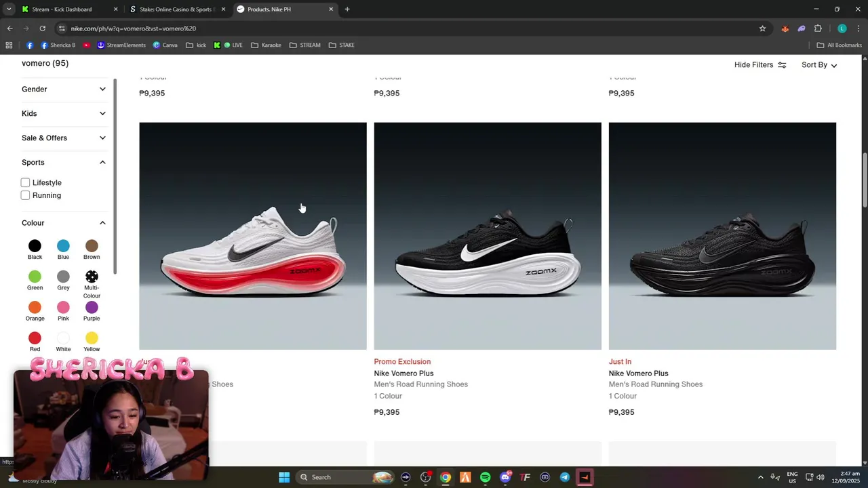Expand the Kids filter
The width and height of the screenshot is (868, 488).
point(64,114)
